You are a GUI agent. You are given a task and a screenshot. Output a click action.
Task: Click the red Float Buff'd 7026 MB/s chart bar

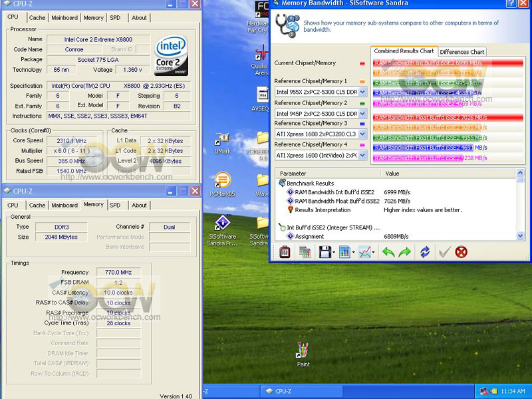(x=448, y=118)
